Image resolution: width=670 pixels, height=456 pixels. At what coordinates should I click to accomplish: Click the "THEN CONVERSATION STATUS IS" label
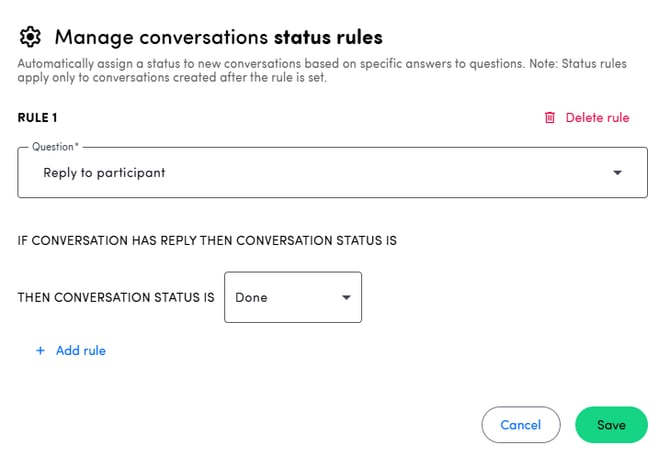tap(116, 298)
